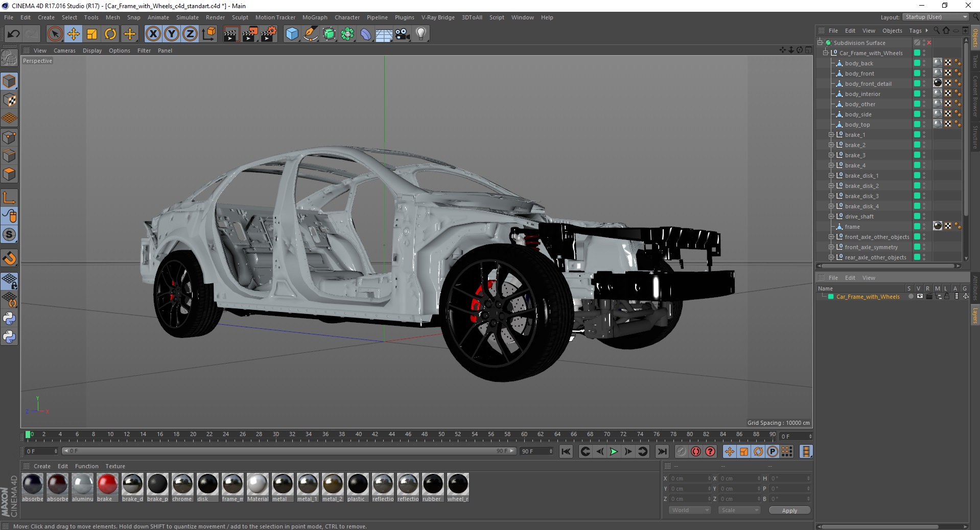Open the File menu
This screenshot has height=530, width=980.
pos(9,17)
